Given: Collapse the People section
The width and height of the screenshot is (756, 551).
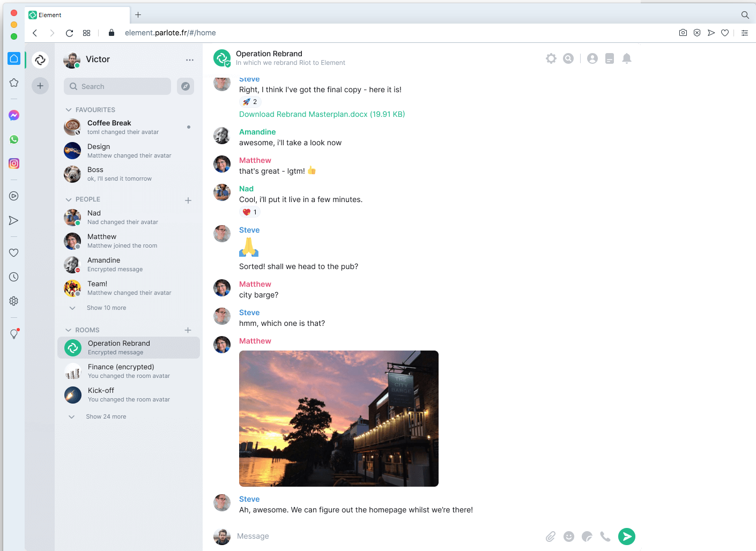Looking at the screenshot, I should (x=69, y=199).
